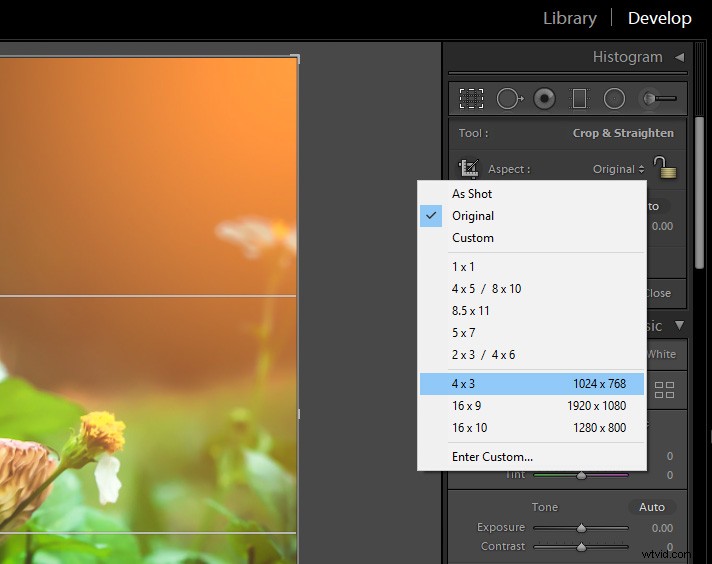The width and height of the screenshot is (712, 564).
Task: Click the right panel vertical scrollbar
Action: [x=699, y=193]
